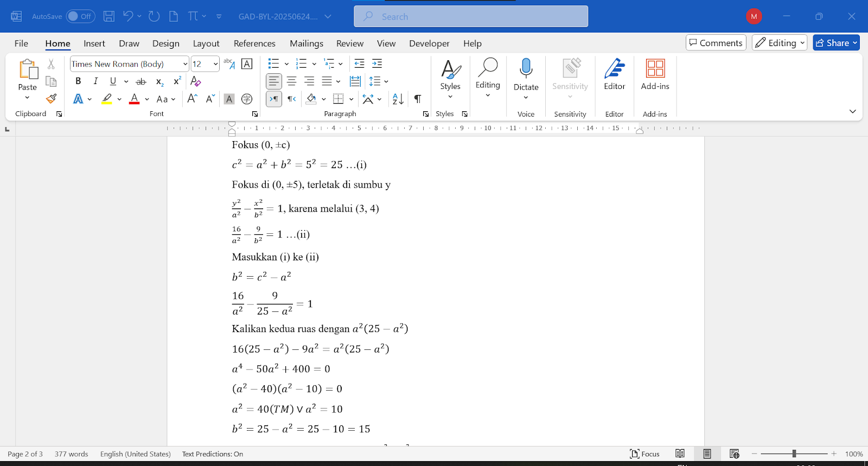The height and width of the screenshot is (466, 868).
Task: Open the font size dropdown
Action: tap(215, 64)
